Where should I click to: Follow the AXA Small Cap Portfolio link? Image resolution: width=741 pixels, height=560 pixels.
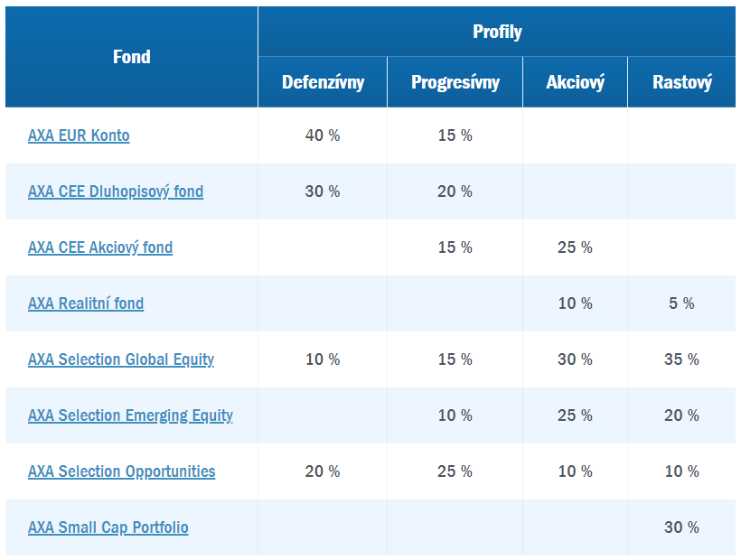108,527
